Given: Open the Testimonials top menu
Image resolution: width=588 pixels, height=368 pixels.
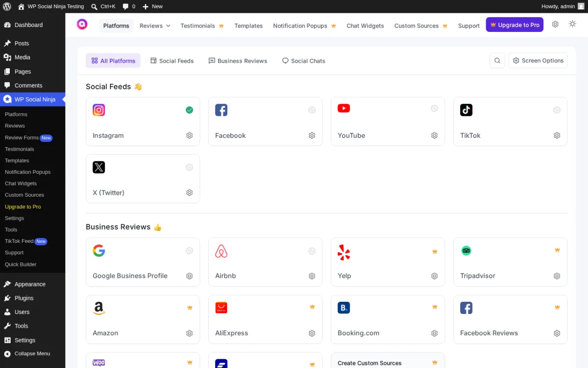Looking at the screenshot, I should (202, 26).
